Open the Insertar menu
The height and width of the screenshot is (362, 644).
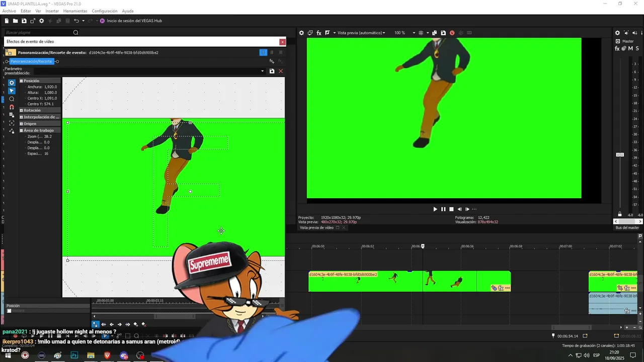click(x=52, y=11)
